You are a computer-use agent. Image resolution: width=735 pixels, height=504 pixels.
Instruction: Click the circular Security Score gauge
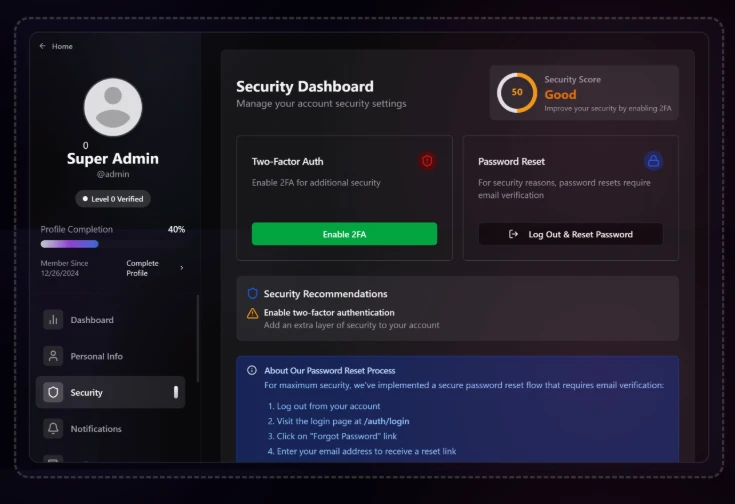click(517, 93)
